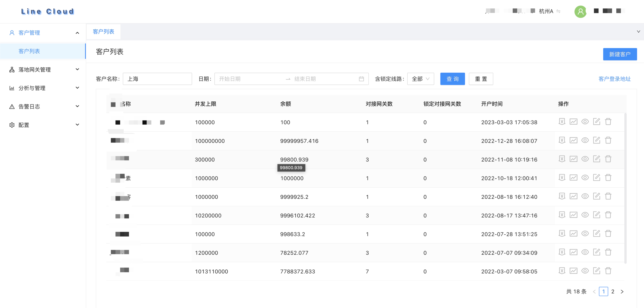Open the 客户登录地址 link
Screen dimensions: 644x308
point(615,79)
